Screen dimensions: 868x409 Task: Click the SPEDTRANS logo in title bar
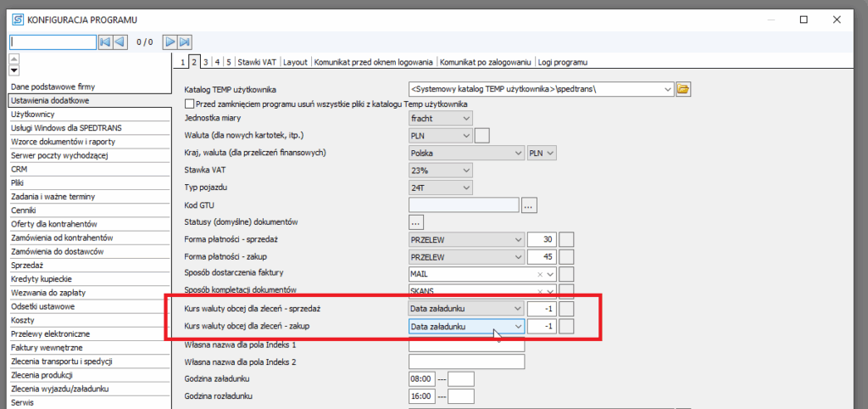click(15, 19)
